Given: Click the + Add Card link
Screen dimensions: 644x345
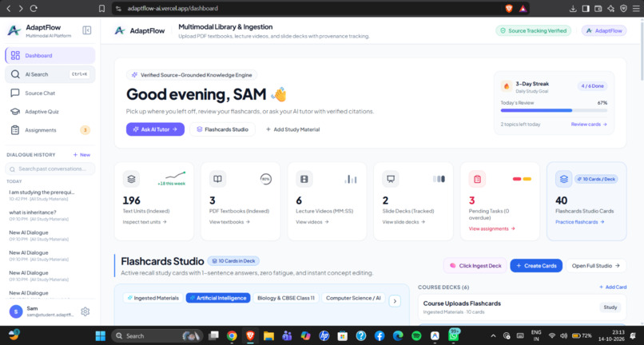Looking at the screenshot, I should coord(612,287).
